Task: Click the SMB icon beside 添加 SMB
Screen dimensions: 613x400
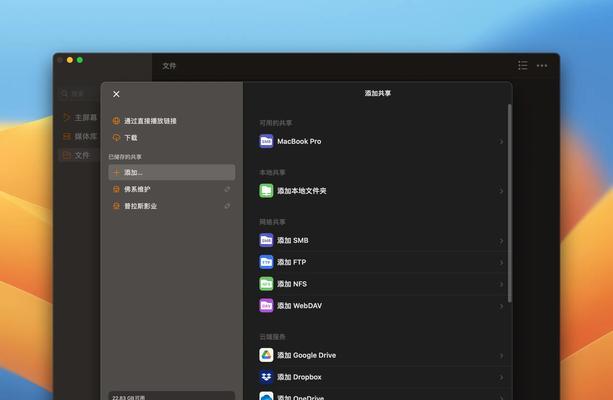Action: pyautogui.click(x=266, y=240)
